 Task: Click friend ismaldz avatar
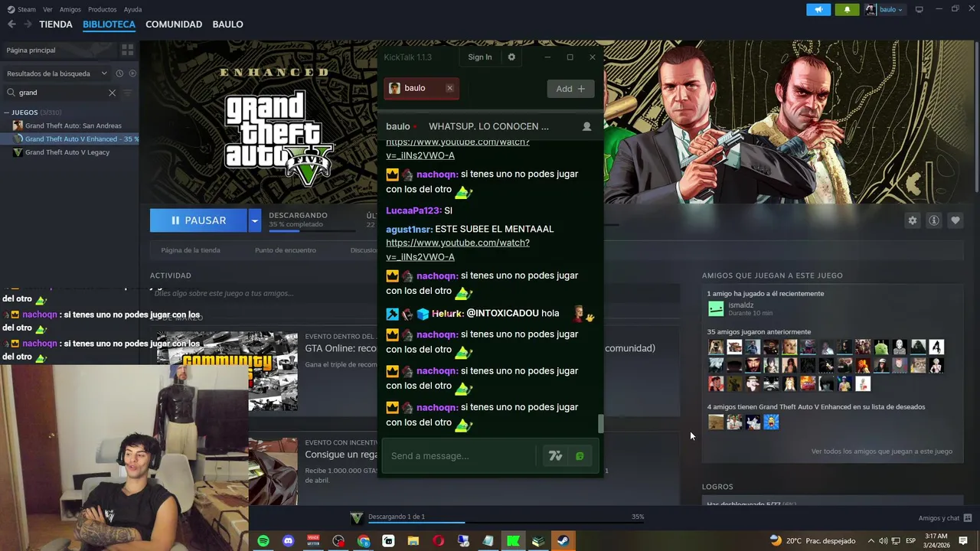click(x=716, y=308)
